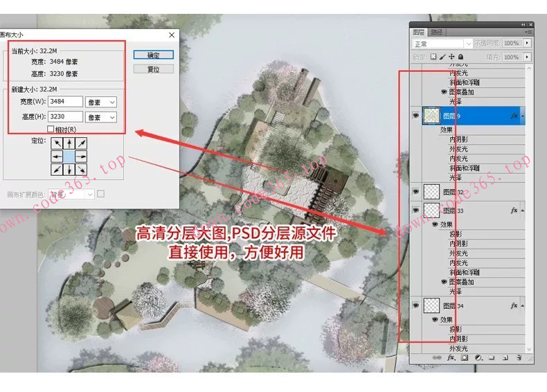547x392 pixels.
Task: Click the top-right anchor arrow in 定位 grid
Action: pyautogui.click(x=81, y=143)
